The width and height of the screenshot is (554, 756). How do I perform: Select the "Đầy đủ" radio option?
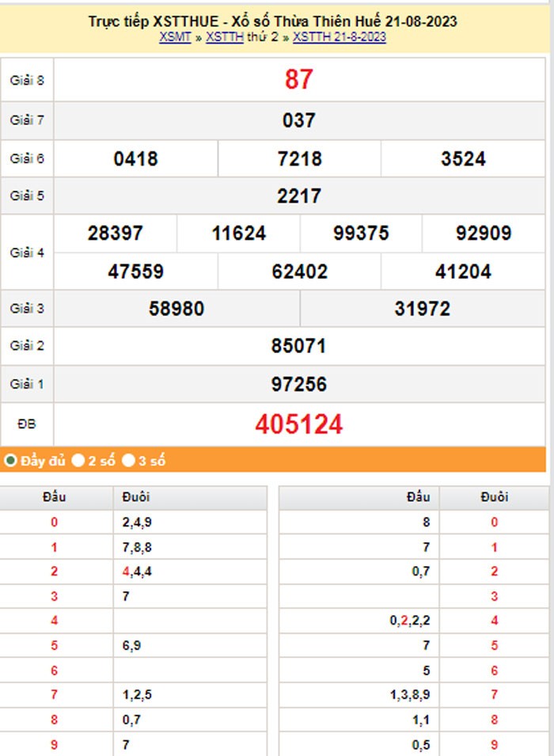pos(11,460)
